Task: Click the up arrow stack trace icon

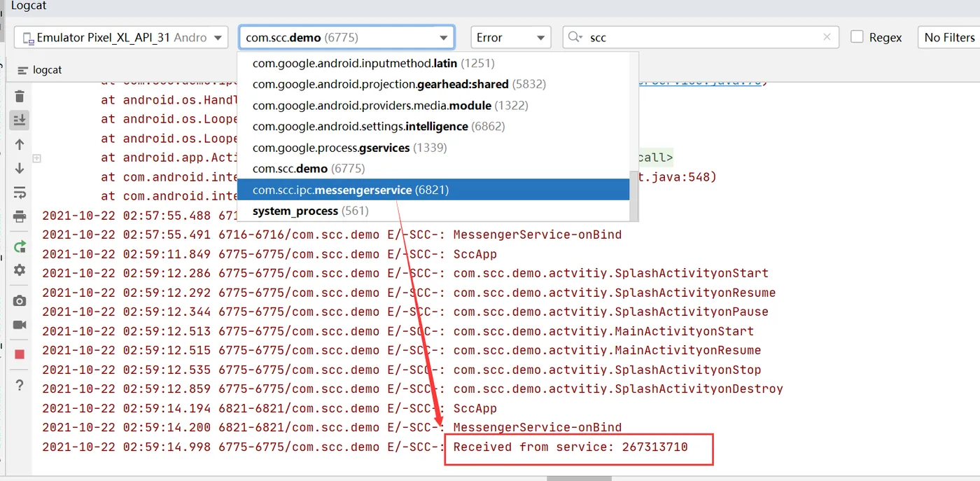Action: coord(20,144)
